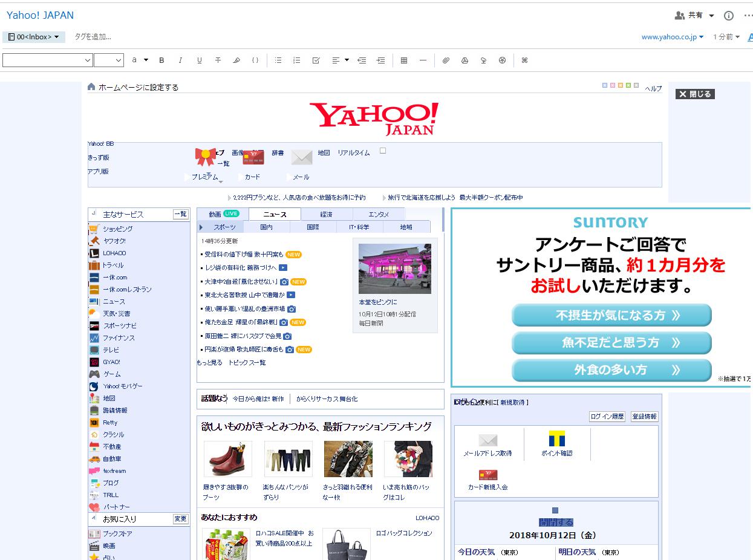Click the red boots fashion thumbnail
The image size is (753, 560).
[x=228, y=459]
